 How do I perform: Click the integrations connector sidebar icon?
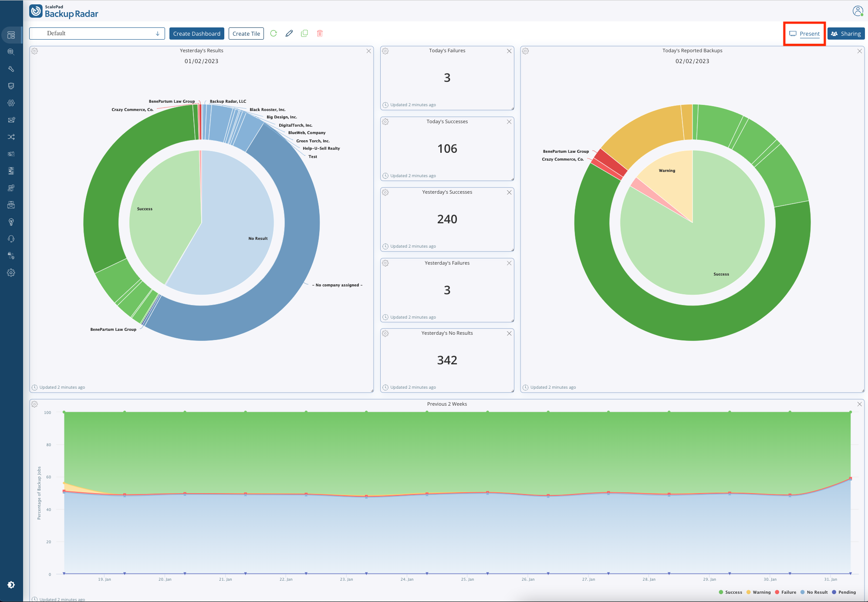point(11,256)
